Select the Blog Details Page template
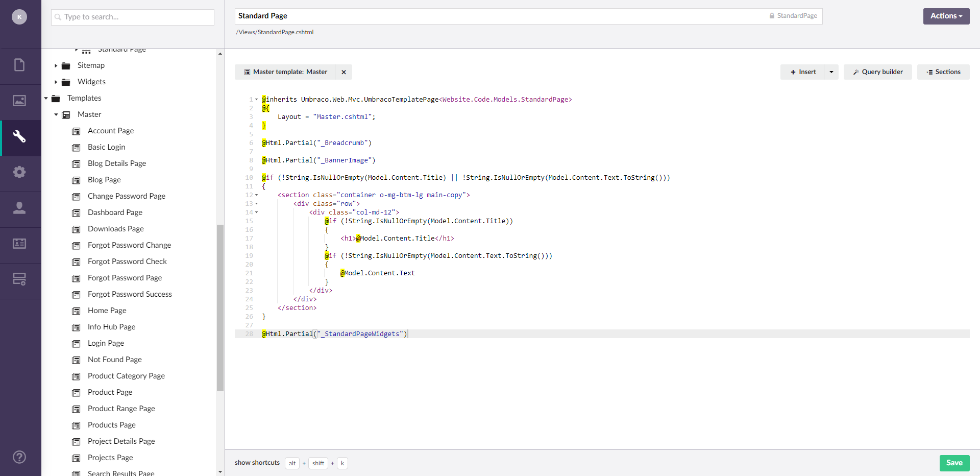This screenshot has height=476, width=980. (x=117, y=163)
